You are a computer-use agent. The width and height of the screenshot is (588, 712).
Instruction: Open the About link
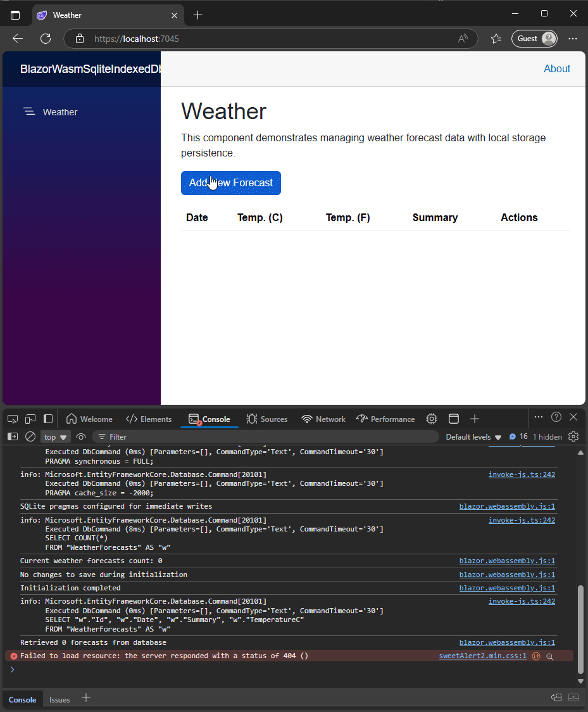557,68
